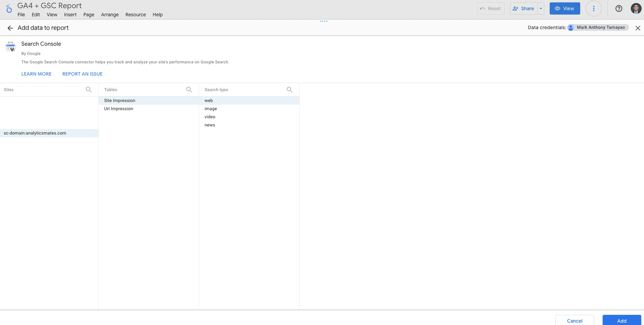Image resolution: width=644 pixels, height=325 pixels.
Task: Click the Reset button
Action: (x=491, y=8)
